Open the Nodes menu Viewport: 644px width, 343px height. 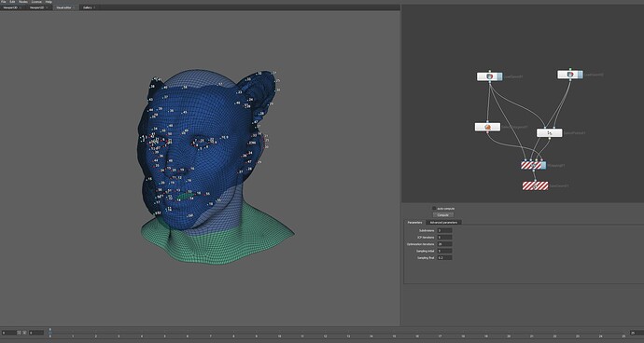(23, 2)
